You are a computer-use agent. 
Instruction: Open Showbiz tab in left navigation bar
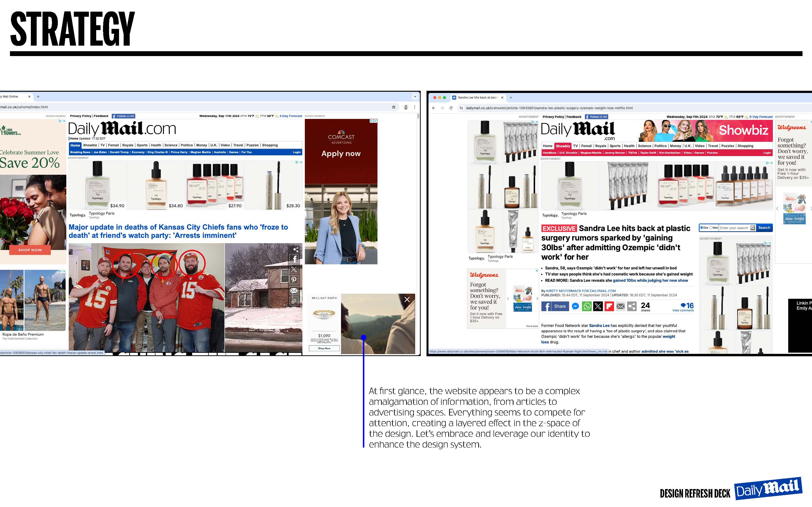[x=90, y=145]
